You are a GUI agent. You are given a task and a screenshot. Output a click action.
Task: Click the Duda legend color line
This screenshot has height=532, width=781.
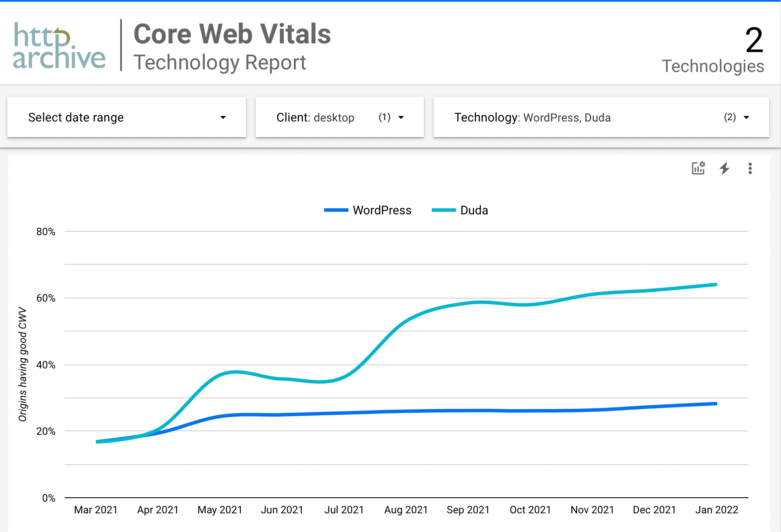(444, 210)
